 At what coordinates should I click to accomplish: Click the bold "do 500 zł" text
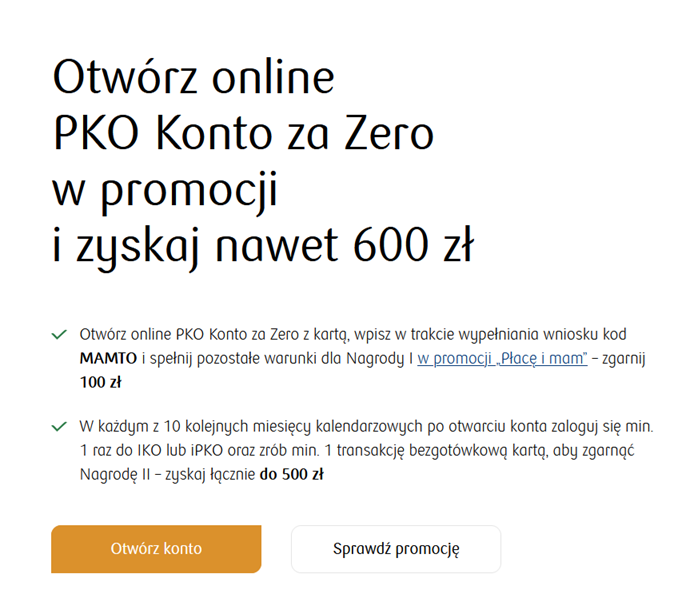pos(291,475)
